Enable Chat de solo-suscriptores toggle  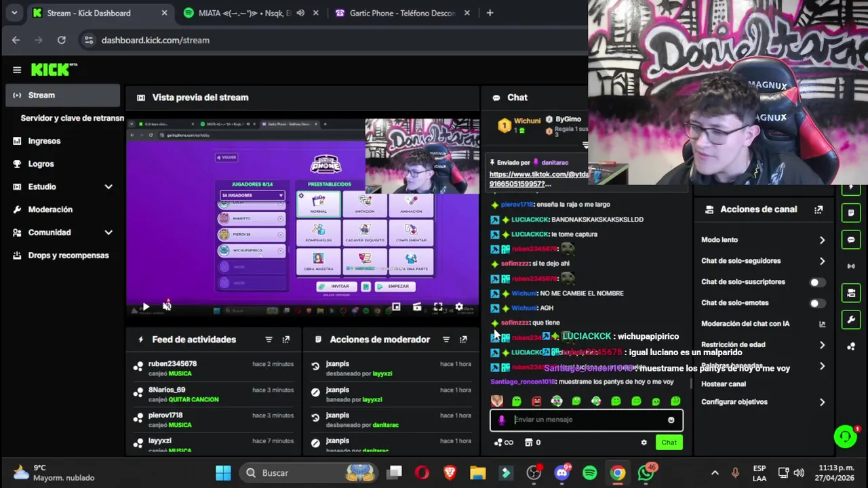pos(817,282)
